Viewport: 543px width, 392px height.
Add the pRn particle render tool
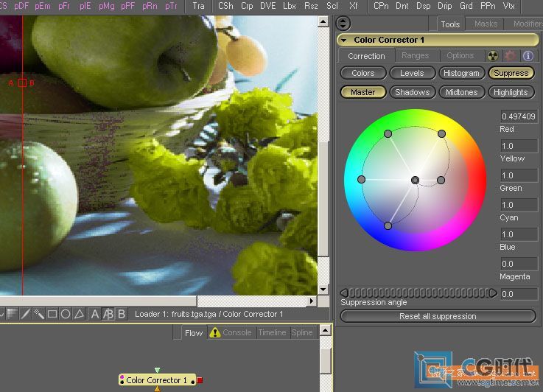(x=150, y=6)
